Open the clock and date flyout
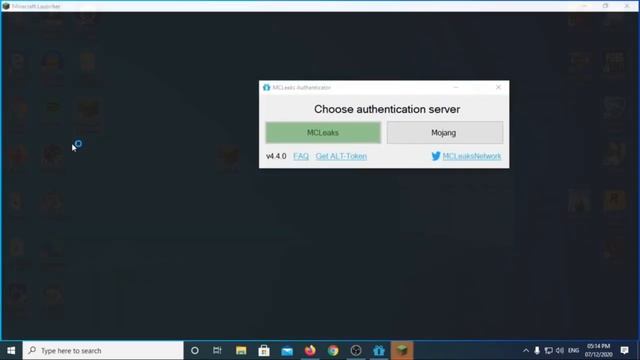The image size is (640, 360). tap(598, 350)
